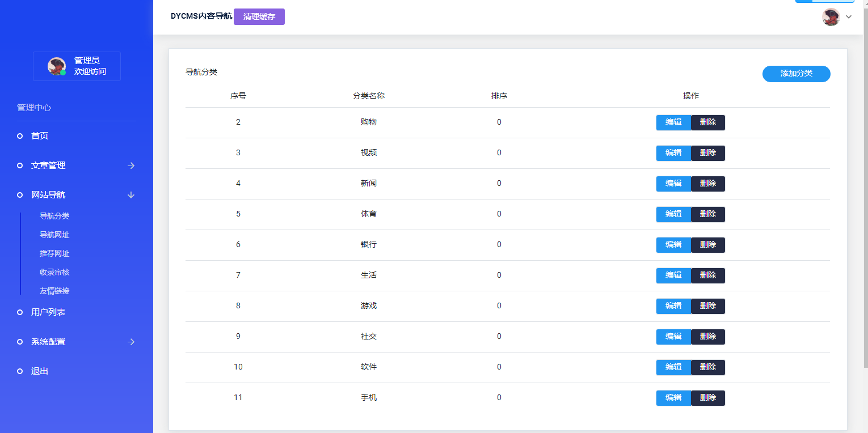
Task: Click 删除 for the 手机 category
Action: [x=708, y=398]
